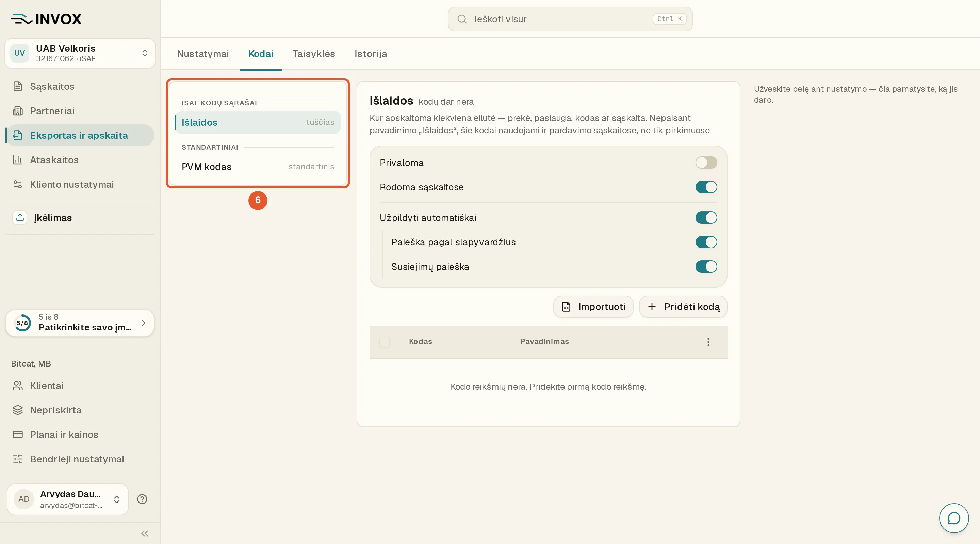
Task: Collapse the sidebar with double chevron
Action: (145, 533)
